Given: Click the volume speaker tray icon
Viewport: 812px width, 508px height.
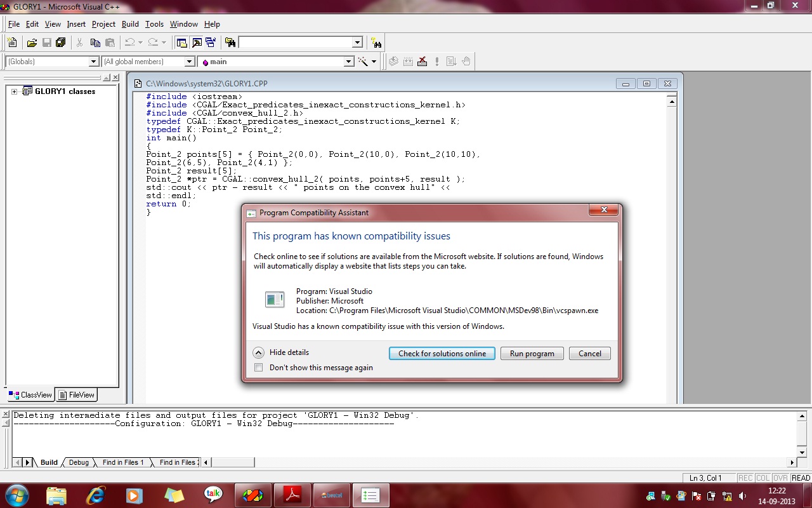Looking at the screenshot, I should click(742, 495).
